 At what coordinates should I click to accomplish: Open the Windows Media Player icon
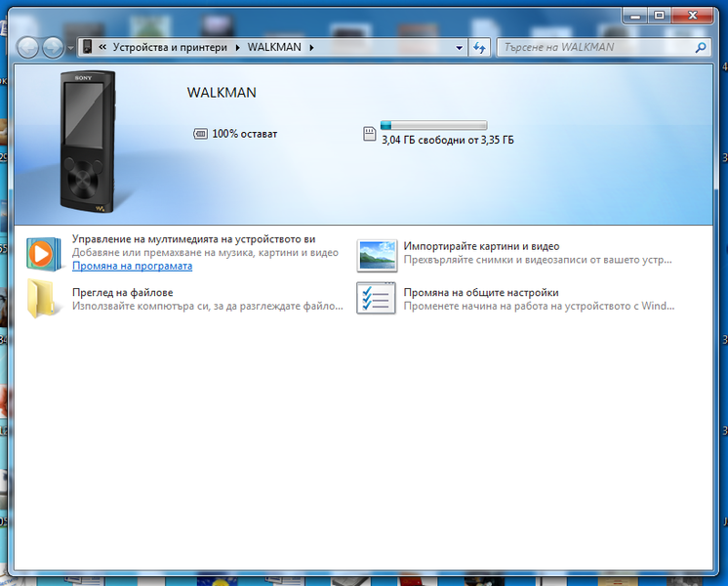point(42,253)
